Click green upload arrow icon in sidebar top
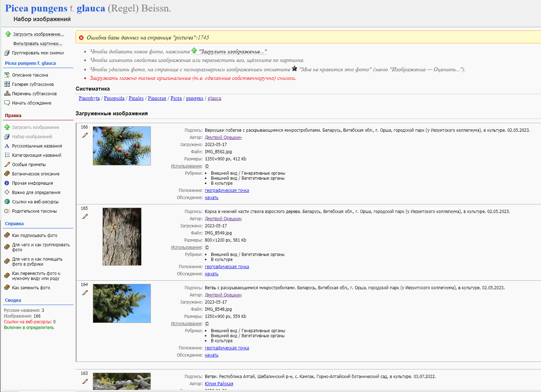Screen dimensions: 541x392 (x=8, y=34)
